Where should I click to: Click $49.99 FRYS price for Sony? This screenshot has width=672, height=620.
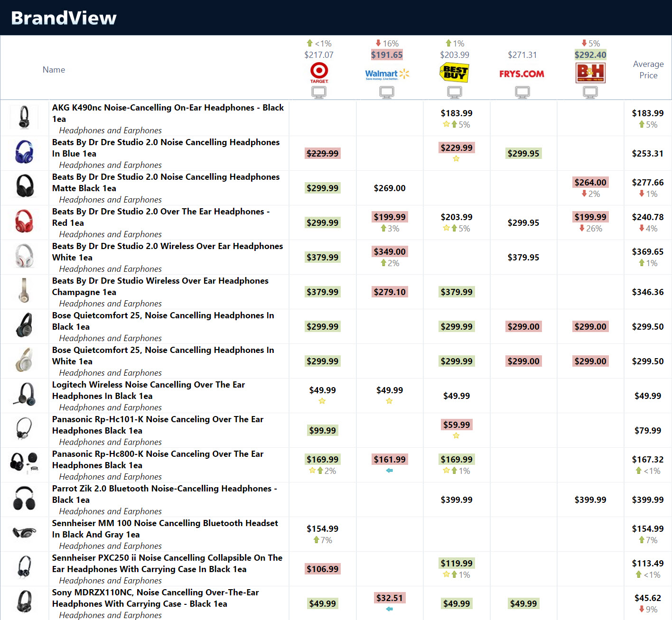click(x=523, y=604)
